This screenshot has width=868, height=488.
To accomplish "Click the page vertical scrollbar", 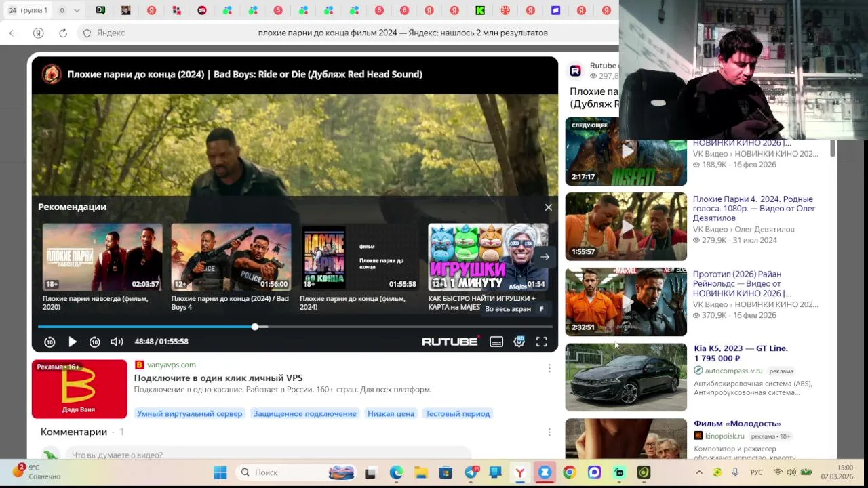I will coord(832,149).
